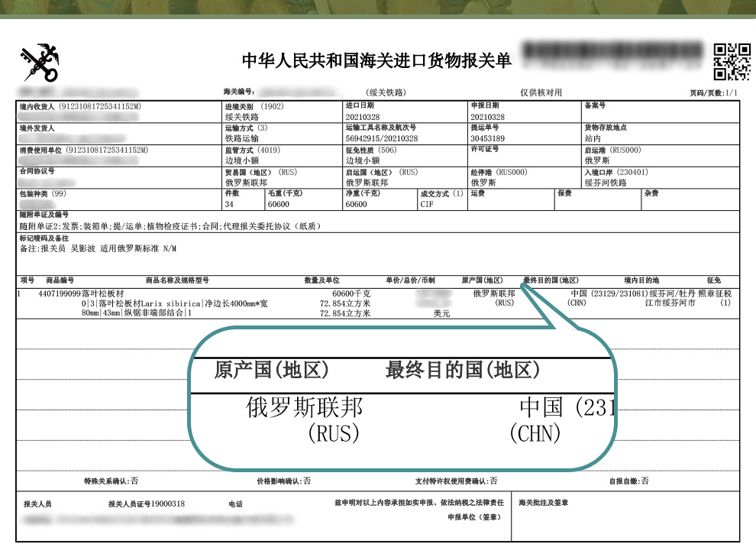Click the 海关编号 label
756x557 pixels.
pos(239,92)
